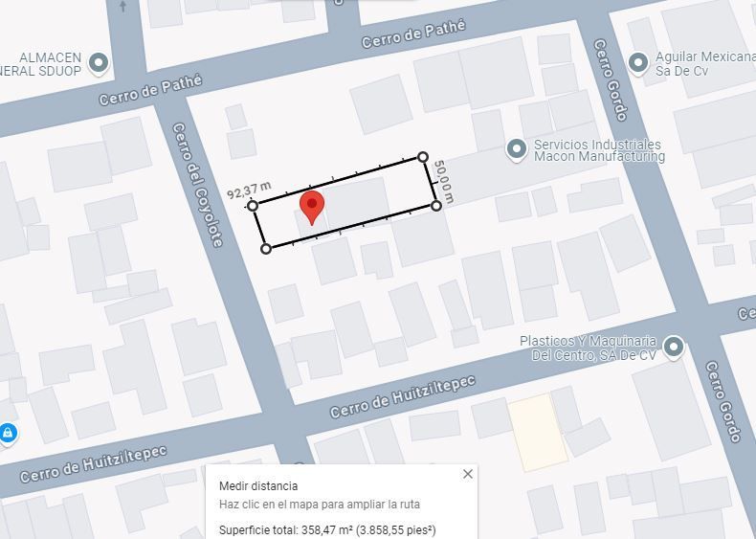Click the Servicios Industriales Macon Manufacturing text
This screenshot has width=756, height=539.
point(599,150)
